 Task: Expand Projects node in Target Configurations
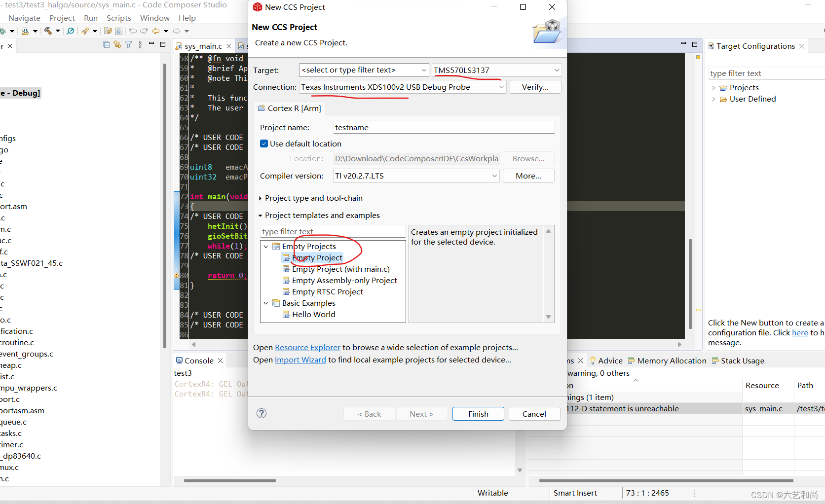pos(713,88)
